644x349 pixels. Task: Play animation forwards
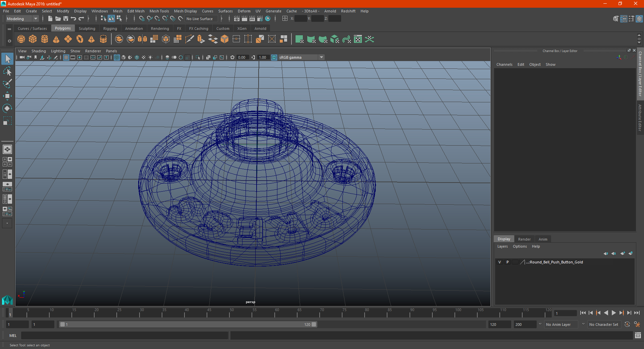(613, 313)
